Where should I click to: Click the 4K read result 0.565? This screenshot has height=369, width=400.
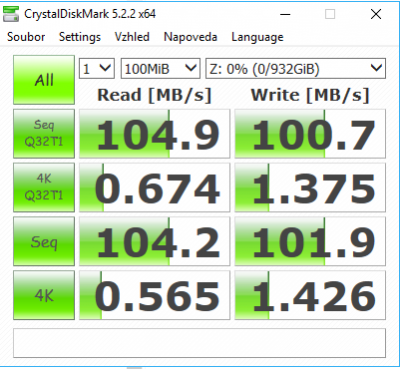pyautogui.click(x=155, y=295)
